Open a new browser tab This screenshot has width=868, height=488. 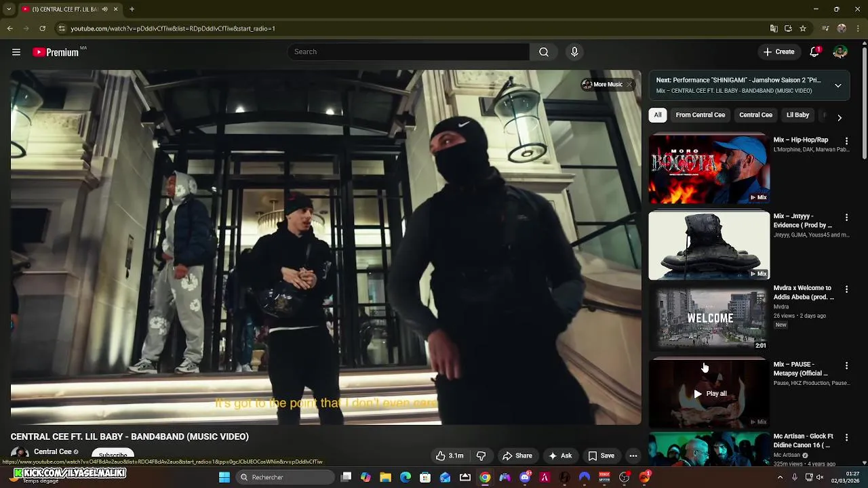132,9
